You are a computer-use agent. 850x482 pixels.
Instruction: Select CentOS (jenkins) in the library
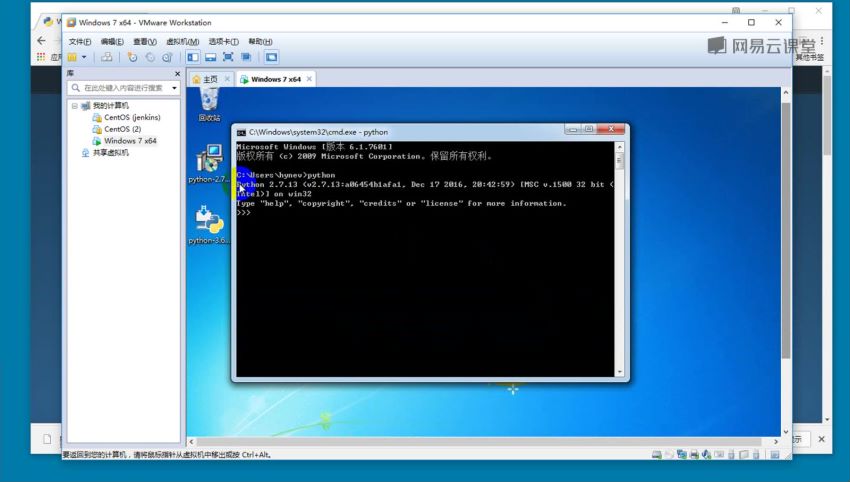(131, 117)
